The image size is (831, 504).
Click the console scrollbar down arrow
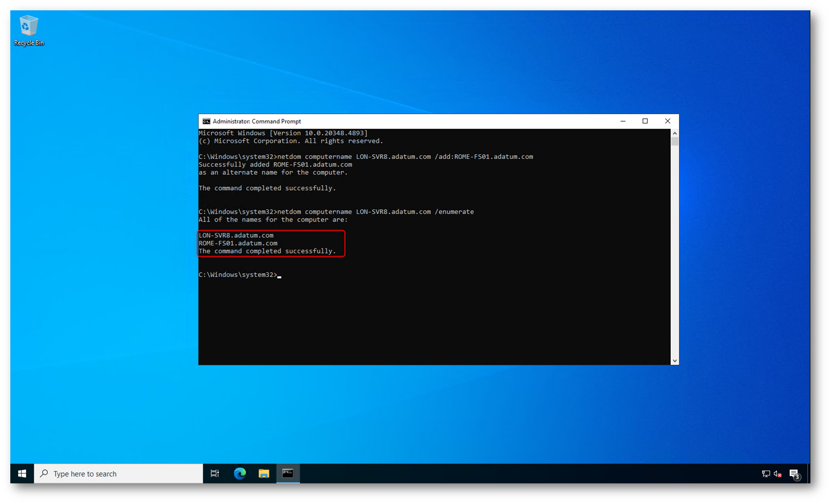click(675, 361)
